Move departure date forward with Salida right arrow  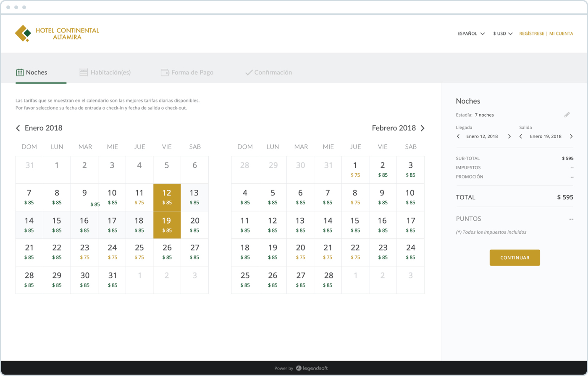[x=571, y=136]
